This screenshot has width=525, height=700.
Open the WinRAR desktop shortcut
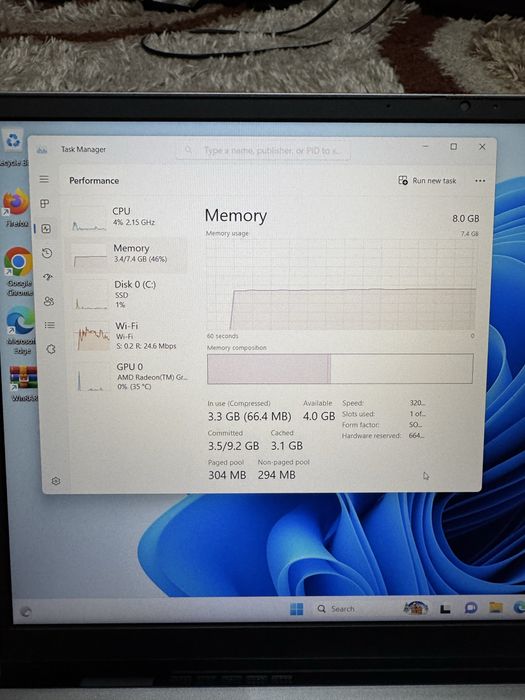[x=24, y=383]
